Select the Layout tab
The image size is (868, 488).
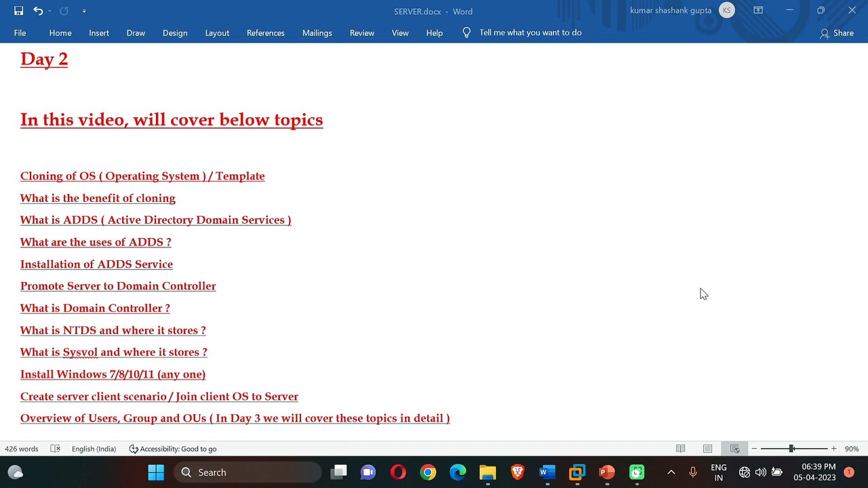[217, 33]
